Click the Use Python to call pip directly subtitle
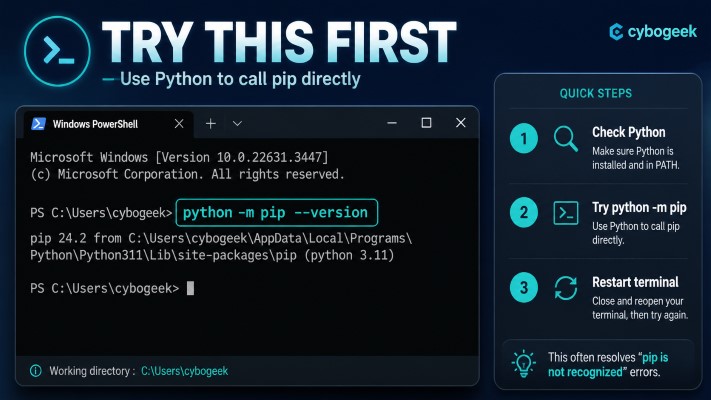 [240, 79]
